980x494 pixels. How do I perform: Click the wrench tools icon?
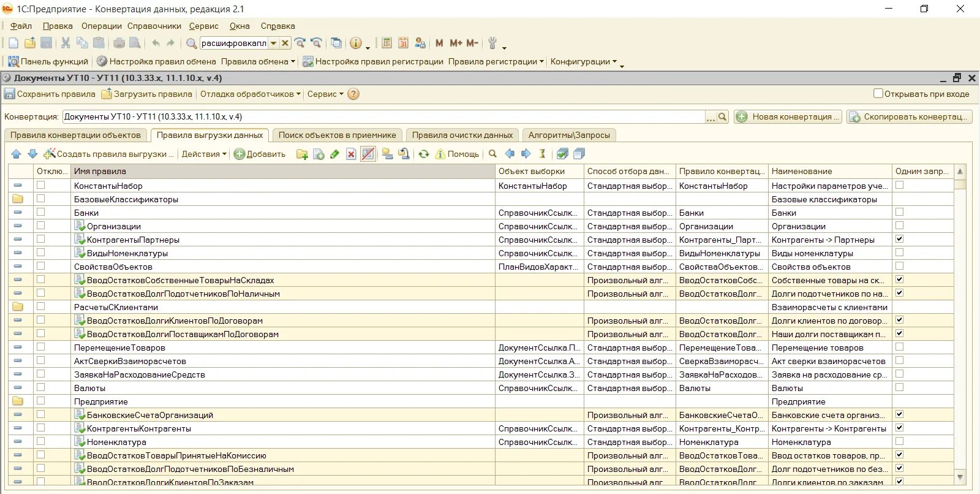(x=492, y=43)
